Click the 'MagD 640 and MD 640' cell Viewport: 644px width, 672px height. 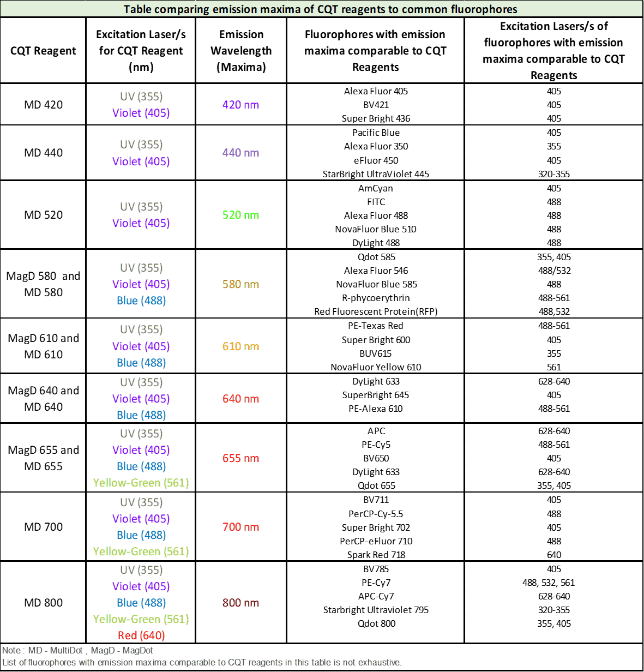(x=43, y=399)
